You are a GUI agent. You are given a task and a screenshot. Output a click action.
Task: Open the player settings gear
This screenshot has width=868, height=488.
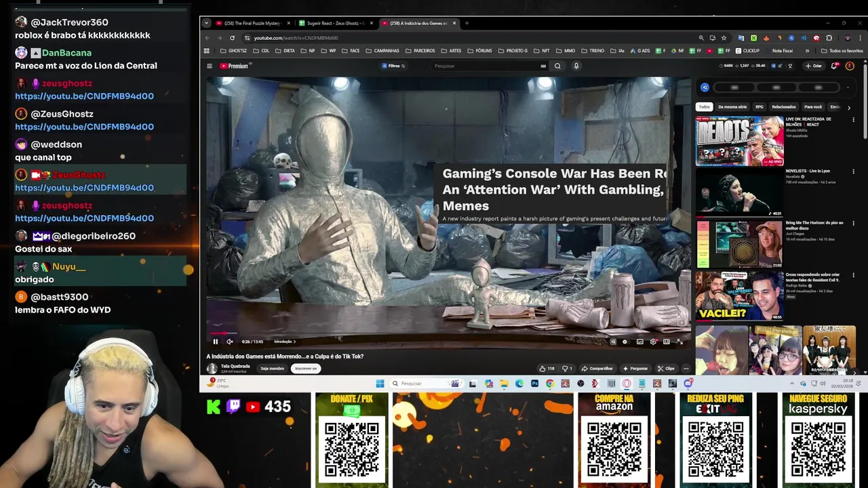(x=653, y=342)
